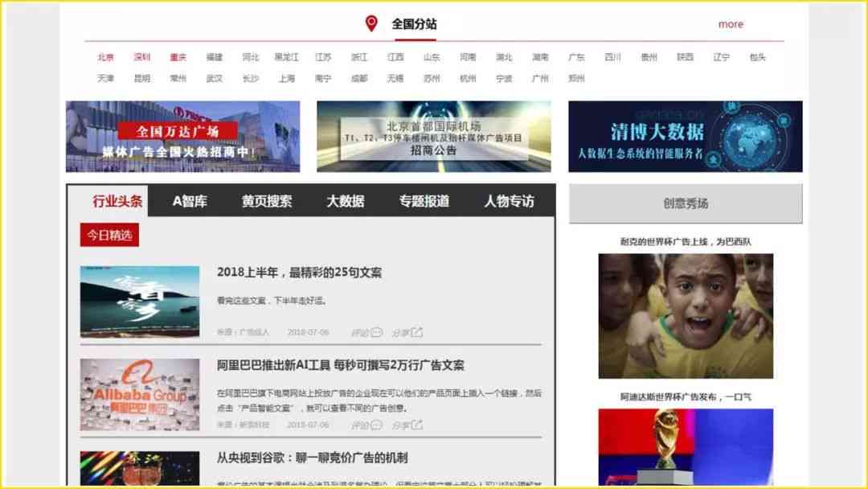Screen dimensions: 868x489
Task: Select the 辽宁 substation link
Action: [721, 57]
